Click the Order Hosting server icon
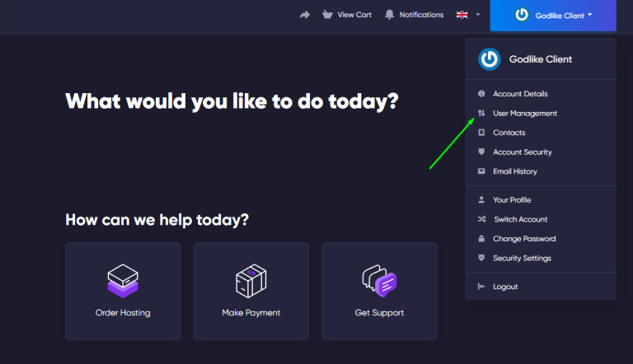Screen dimensions: 633x364 pos(123,281)
